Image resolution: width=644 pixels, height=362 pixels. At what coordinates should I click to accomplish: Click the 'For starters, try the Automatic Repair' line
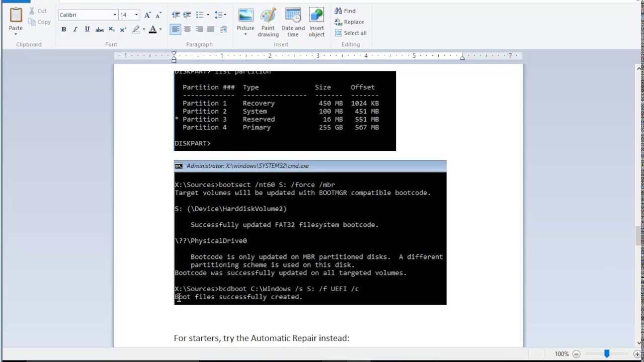coord(262,338)
